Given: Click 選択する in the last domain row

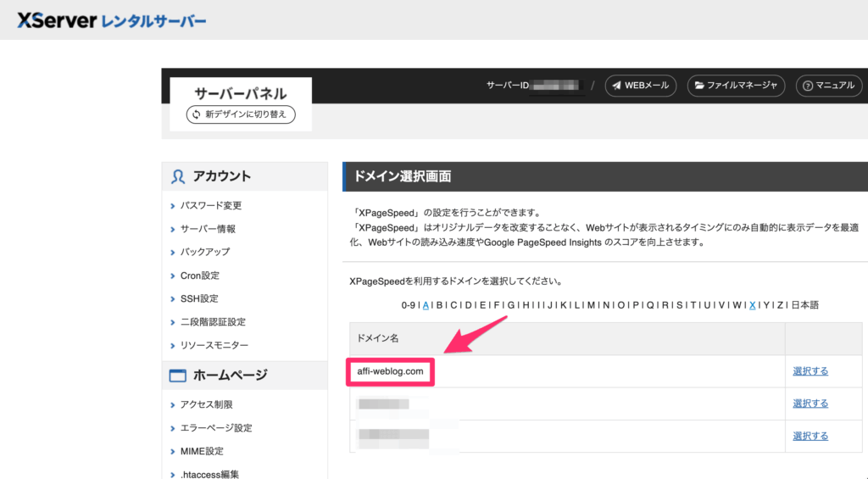Looking at the screenshot, I should click(x=810, y=436).
